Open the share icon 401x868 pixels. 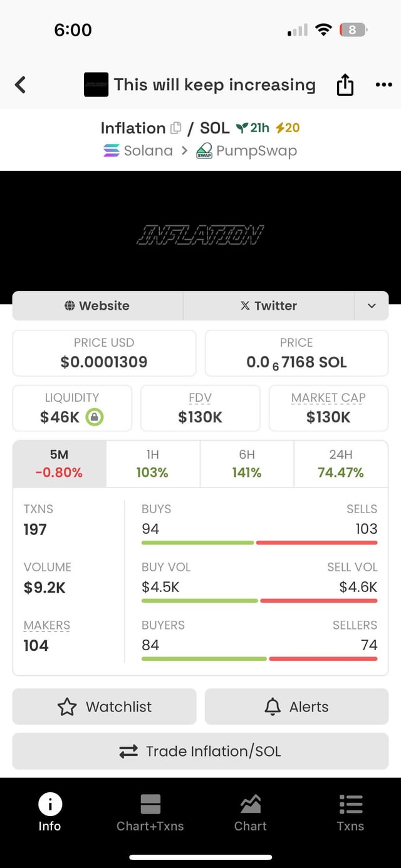[345, 84]
